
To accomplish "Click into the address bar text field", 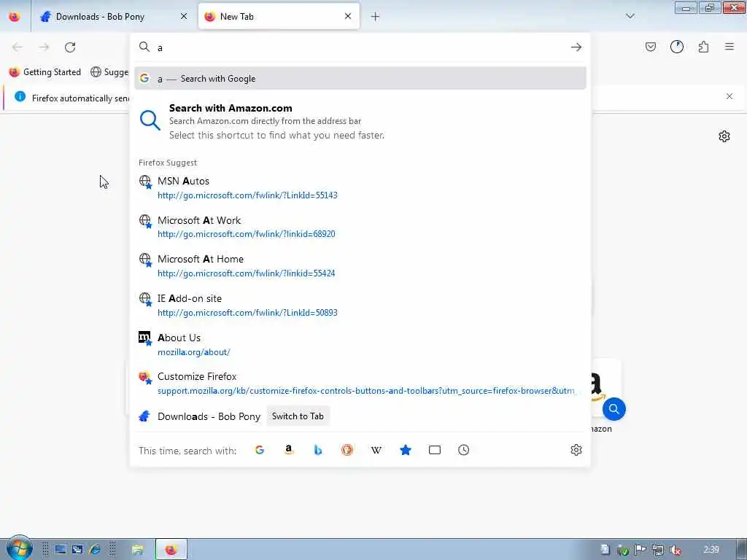I will [x=360, y=47].
